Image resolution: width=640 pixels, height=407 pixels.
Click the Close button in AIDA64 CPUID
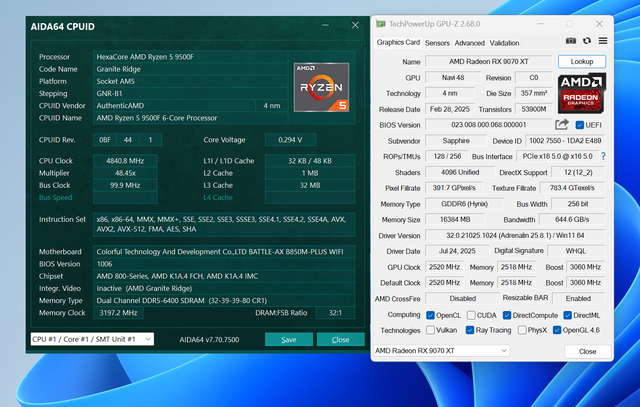click(x=340, y=339)
